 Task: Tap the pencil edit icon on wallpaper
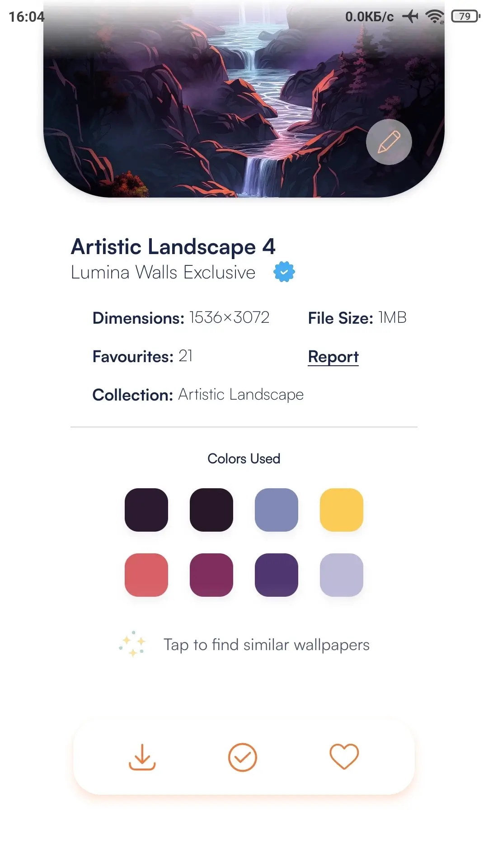click(x=389, y=142)
